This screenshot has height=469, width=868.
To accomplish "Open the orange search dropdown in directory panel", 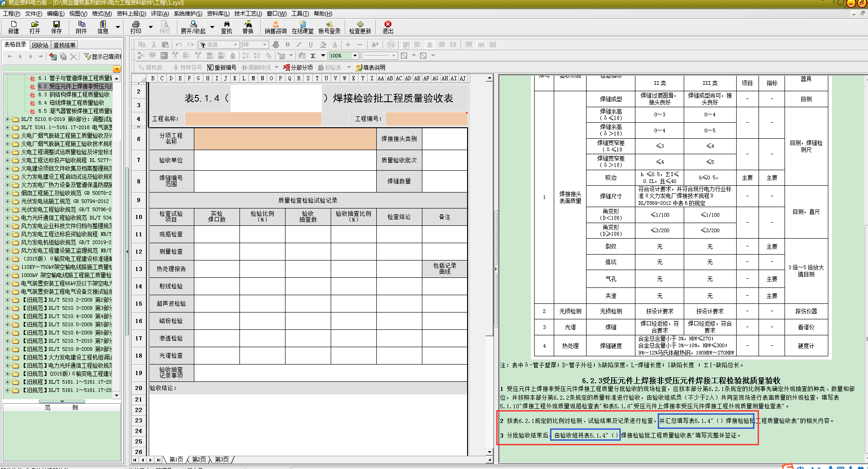I will point(117,69).
